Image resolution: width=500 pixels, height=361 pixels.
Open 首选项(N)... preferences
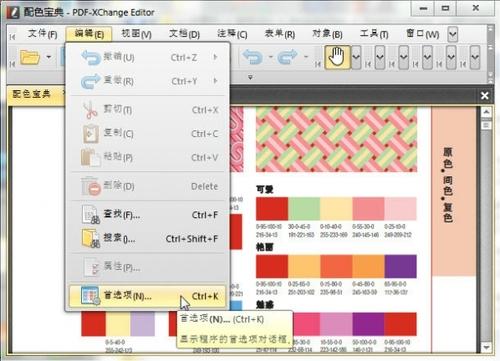pyautogui.click(x=148, y=296)
